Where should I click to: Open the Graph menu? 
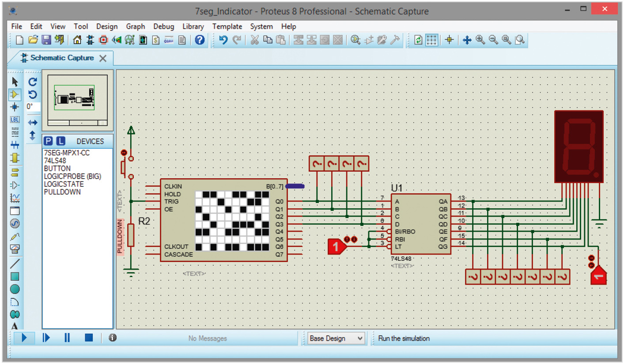coord(136,26)
